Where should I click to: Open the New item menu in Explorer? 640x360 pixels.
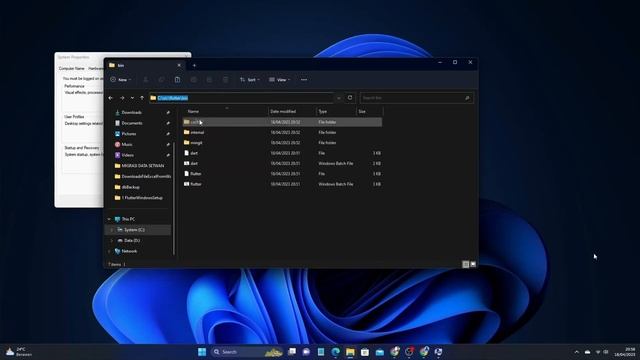point(121,80)
